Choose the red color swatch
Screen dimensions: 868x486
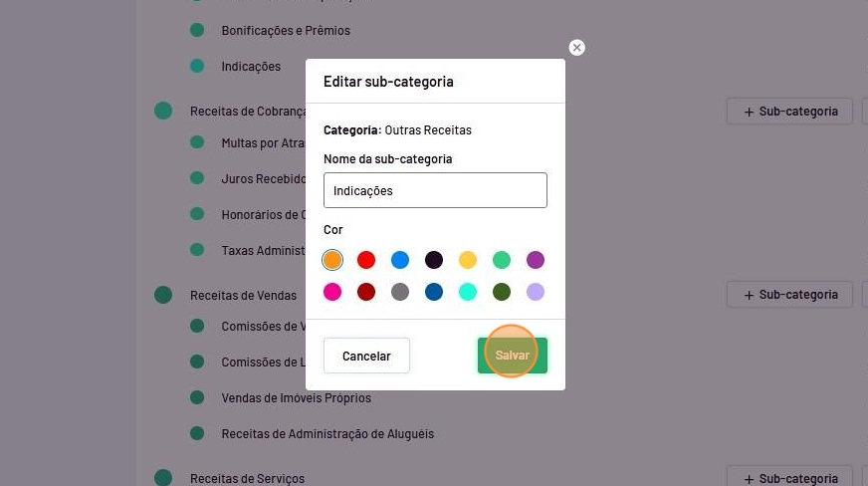[366, 260]
